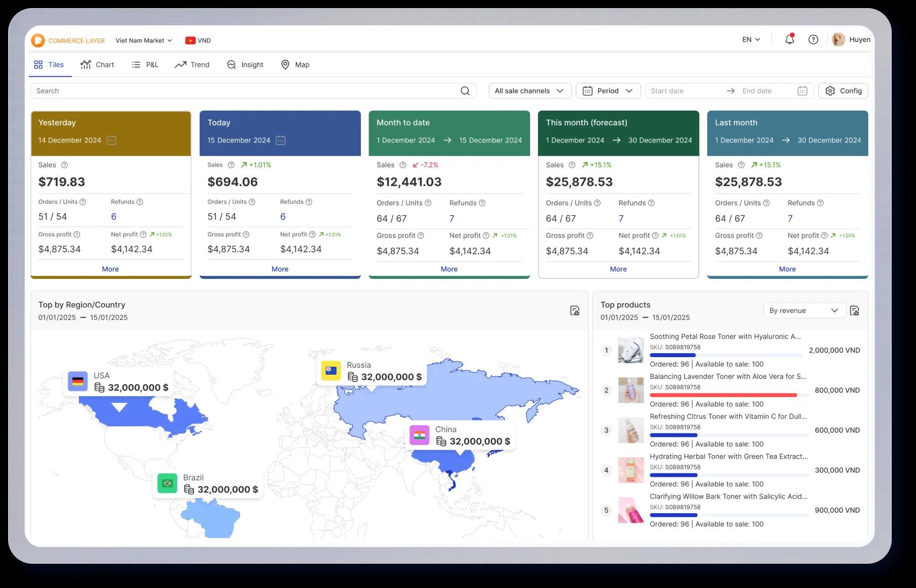Screen dimensions: 916x588
Task: Open the EN language selector
Action: [x=751, y=39]
